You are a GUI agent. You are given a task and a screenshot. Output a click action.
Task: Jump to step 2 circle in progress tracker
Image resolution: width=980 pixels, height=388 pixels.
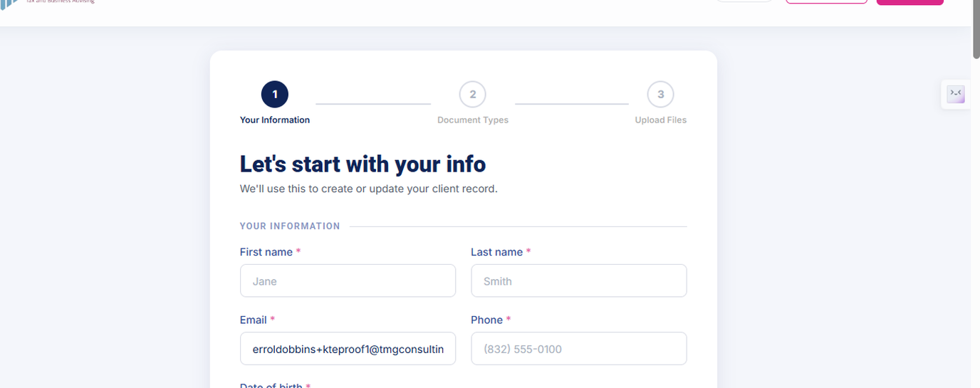click(x=473, y=94)
